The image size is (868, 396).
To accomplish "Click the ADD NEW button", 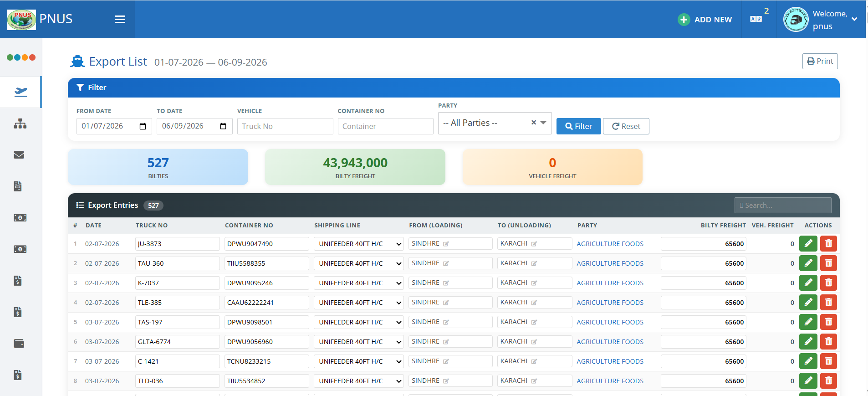I will point(705,20).
